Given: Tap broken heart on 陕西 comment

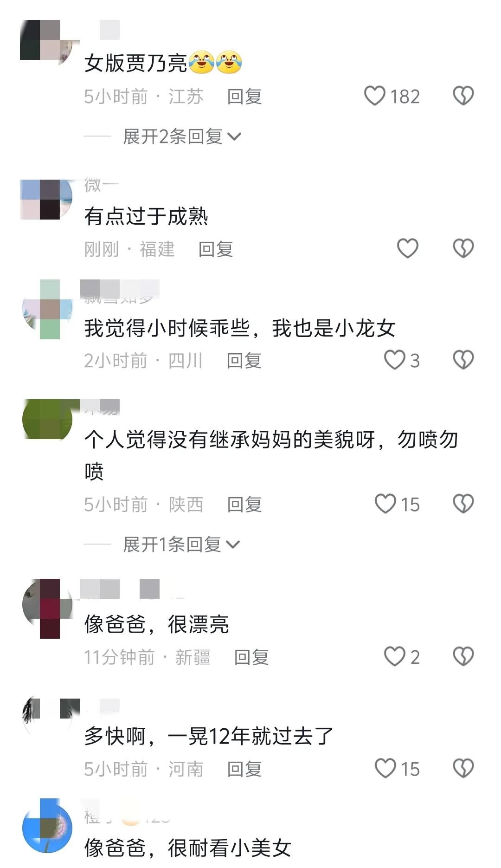Looking at the screenshot, I should (x=463, y=504).
